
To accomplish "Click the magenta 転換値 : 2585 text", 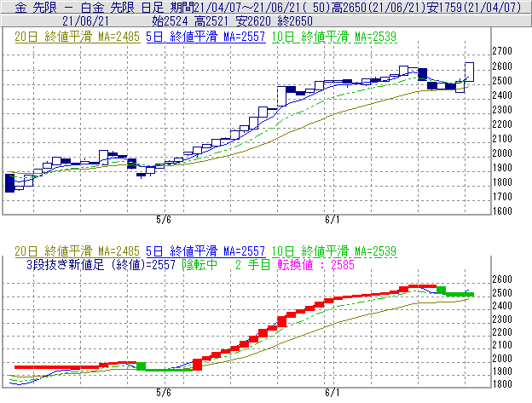I will (x=315, y=264).
